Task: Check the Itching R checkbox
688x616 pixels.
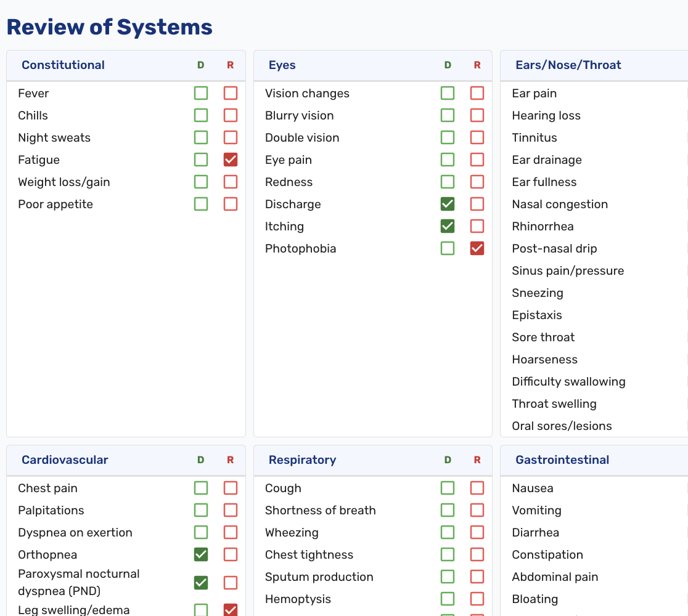Action: coord(477,226)
